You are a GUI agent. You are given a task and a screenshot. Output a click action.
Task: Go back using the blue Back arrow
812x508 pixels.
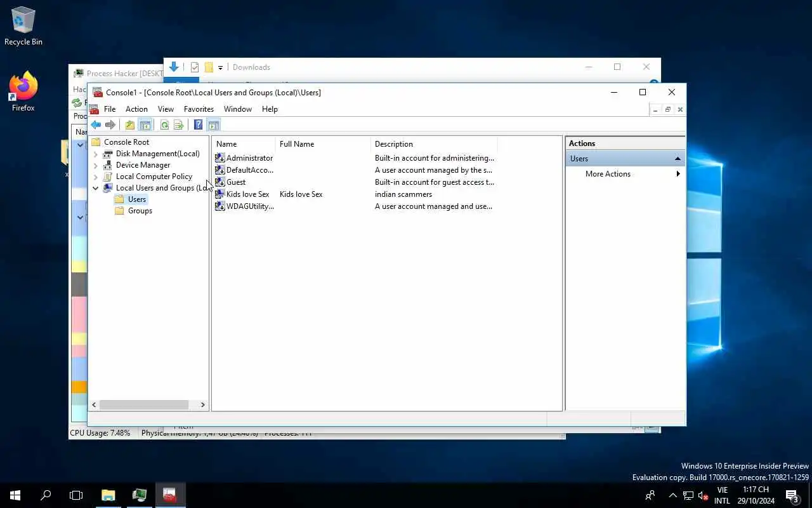point(96,125)
